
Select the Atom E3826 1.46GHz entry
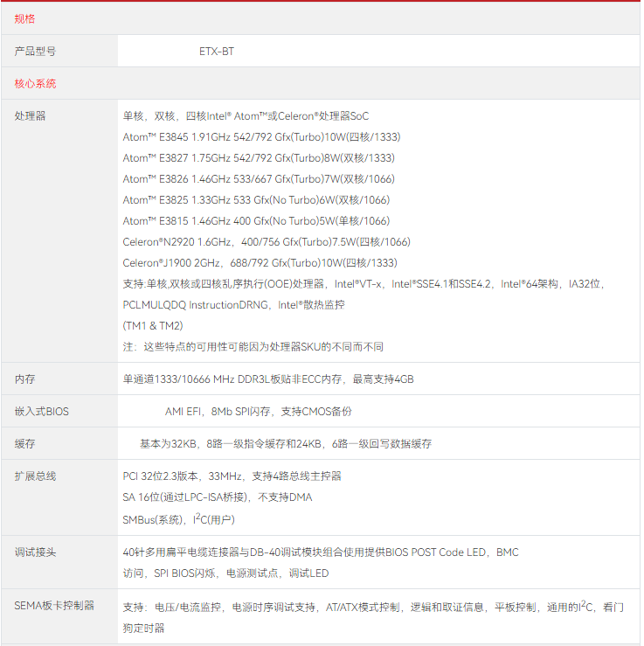[258, 179]
